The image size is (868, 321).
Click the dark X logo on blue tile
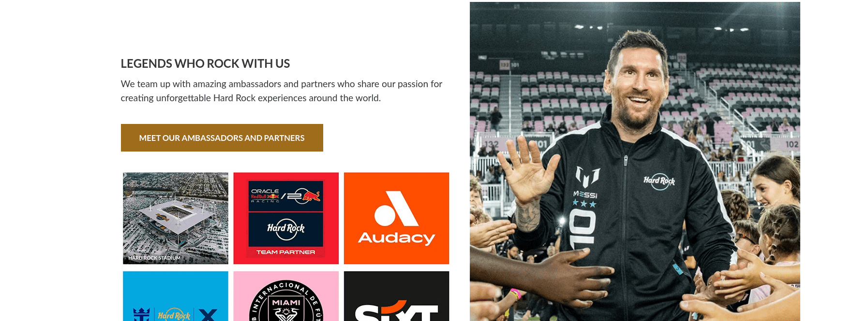(x=208, y=315)
